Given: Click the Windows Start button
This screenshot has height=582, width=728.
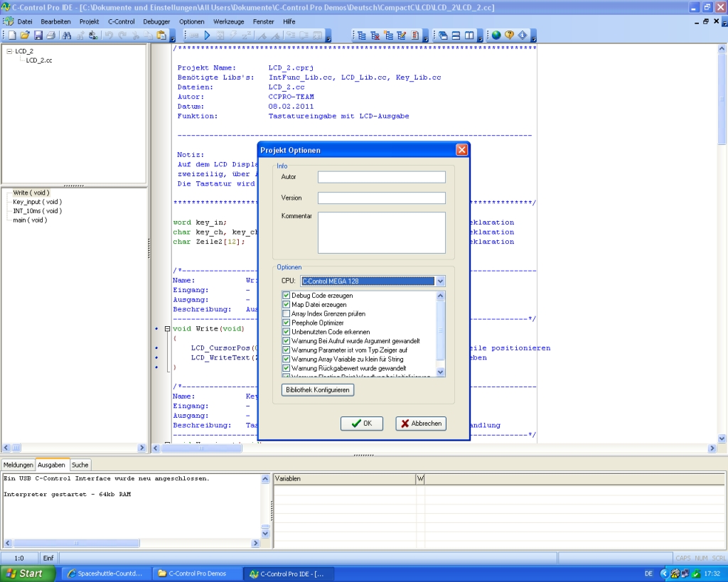Looking at the screenshot, I should [28, 573].
